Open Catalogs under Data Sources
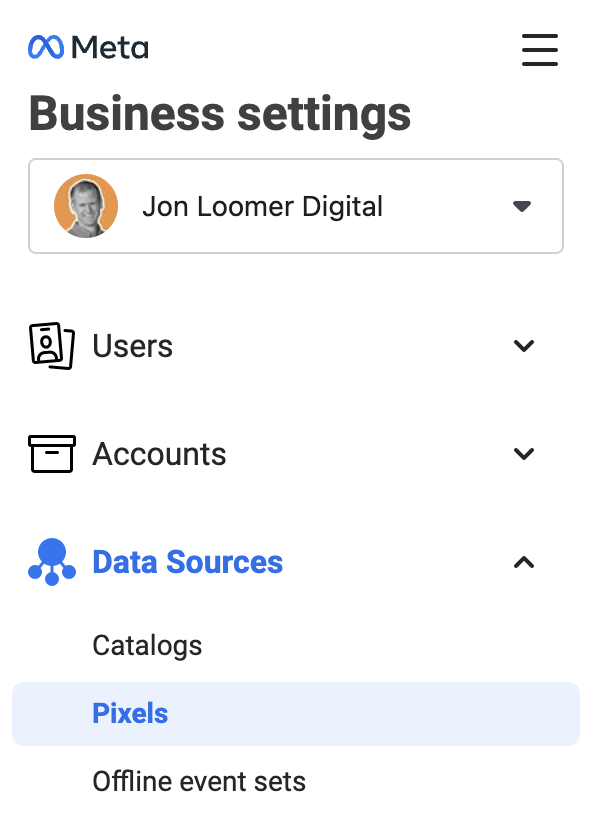592x826 pixels. (147, 646)
